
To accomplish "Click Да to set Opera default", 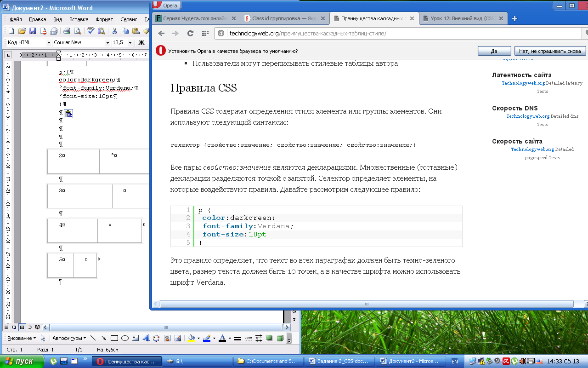I will coord(494,51).
